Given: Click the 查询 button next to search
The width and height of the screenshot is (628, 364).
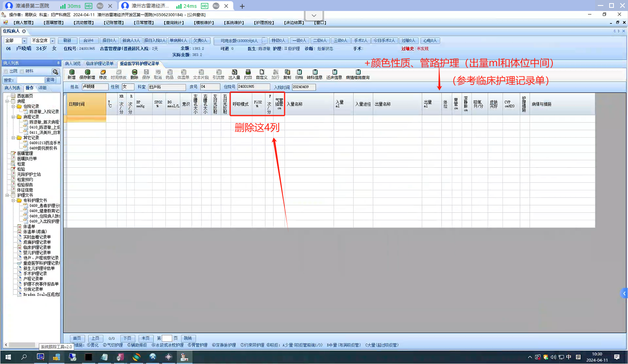Looking at the screenshot, I should pos(51,80).
